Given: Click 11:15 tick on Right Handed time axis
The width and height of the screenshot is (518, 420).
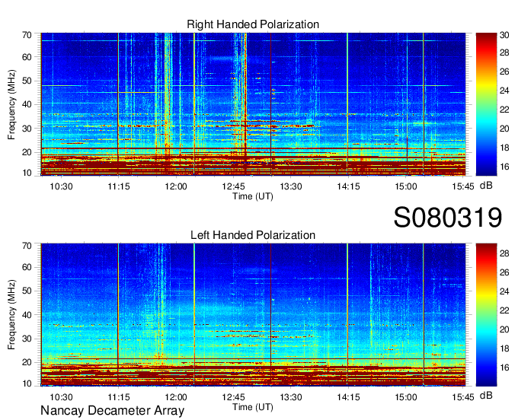Looking at the screenshot, I should 119,186.
